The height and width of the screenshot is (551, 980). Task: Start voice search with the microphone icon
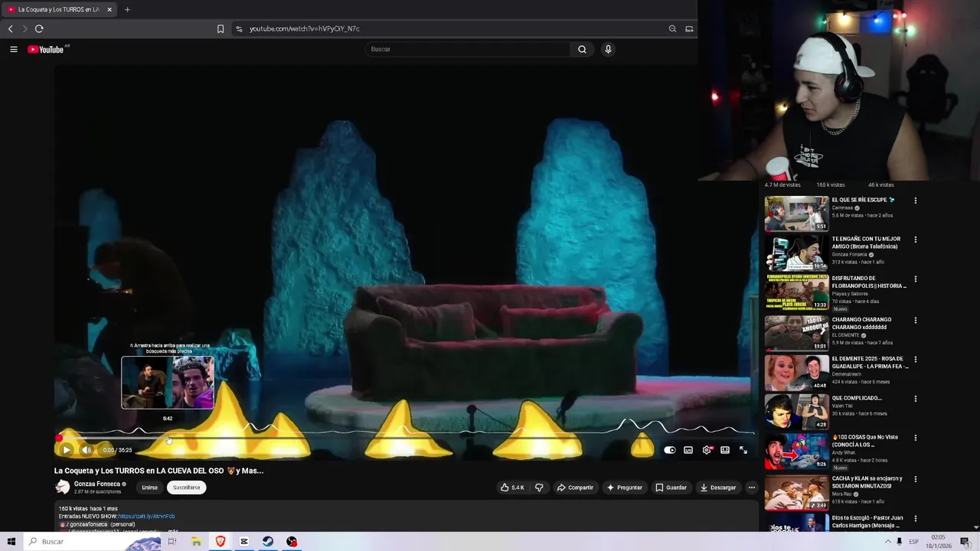pos(608,49)
